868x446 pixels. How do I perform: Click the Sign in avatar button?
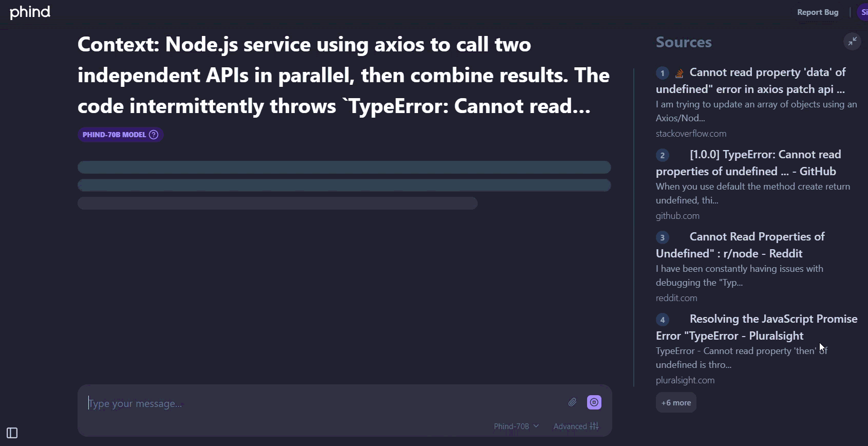click(863, 12)
